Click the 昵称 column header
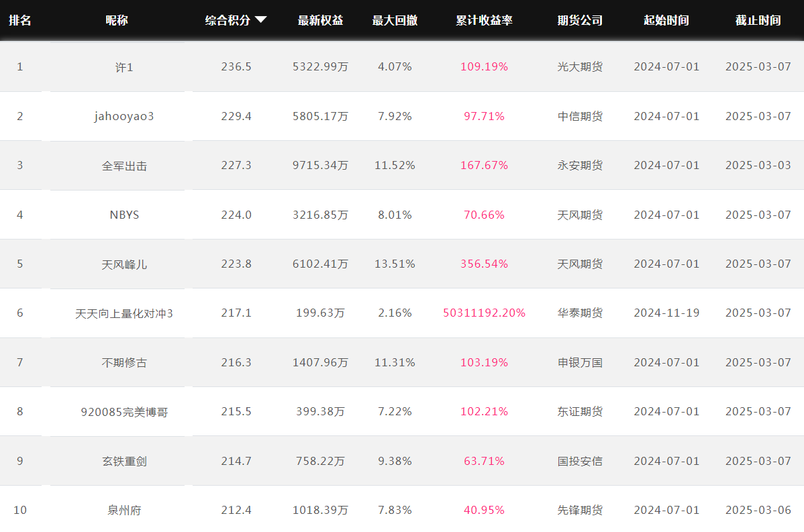 116,21
